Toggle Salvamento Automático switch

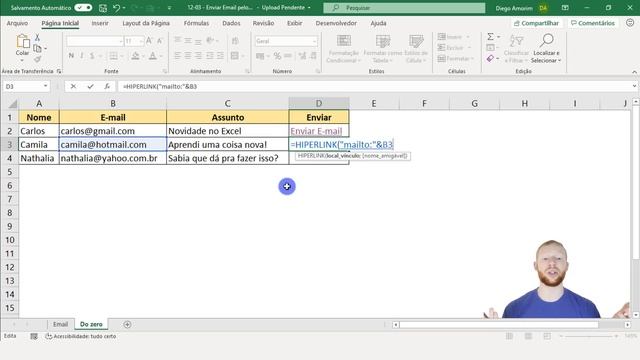[x=83, y=8]
